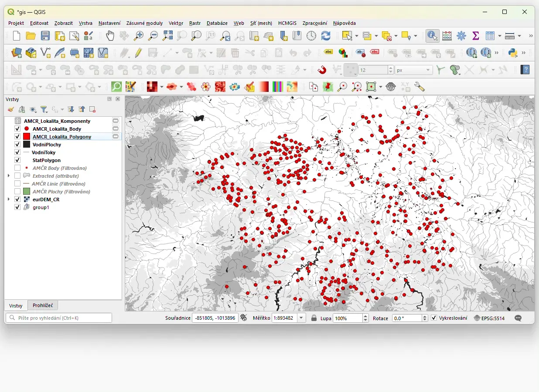Click the red AMCR_Lokalita_Polygony symbol swatch
The image size is (539, 392).
pyautogui.click(x=27, y=137)
